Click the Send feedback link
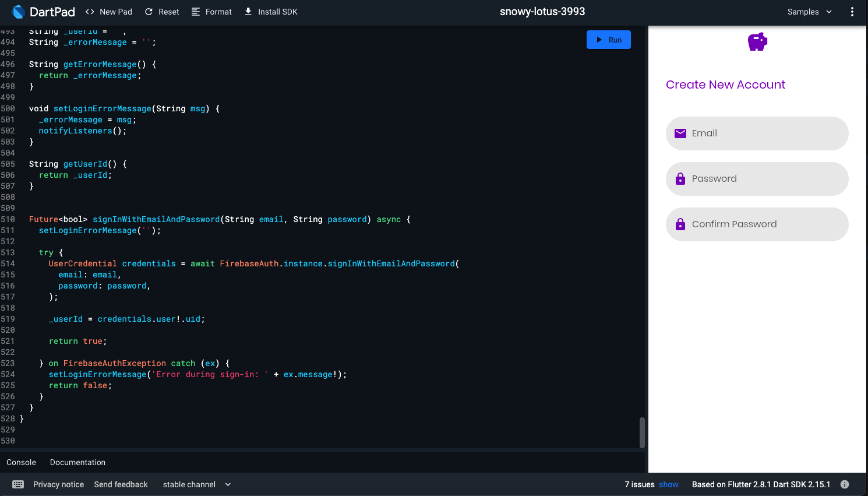 coord(121,484)
